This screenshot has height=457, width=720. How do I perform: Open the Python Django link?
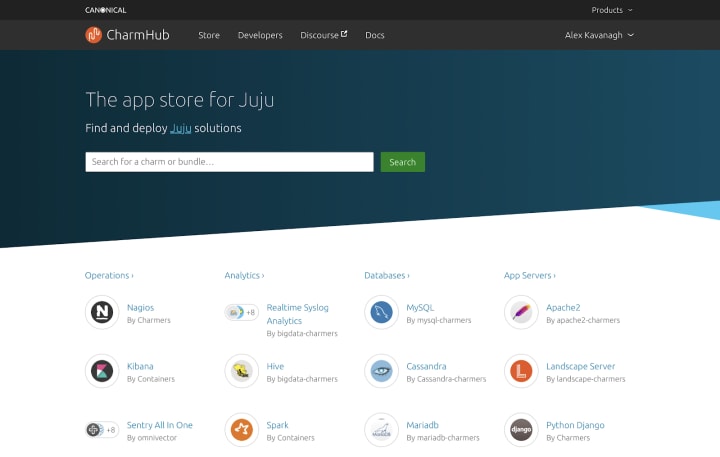575,425
